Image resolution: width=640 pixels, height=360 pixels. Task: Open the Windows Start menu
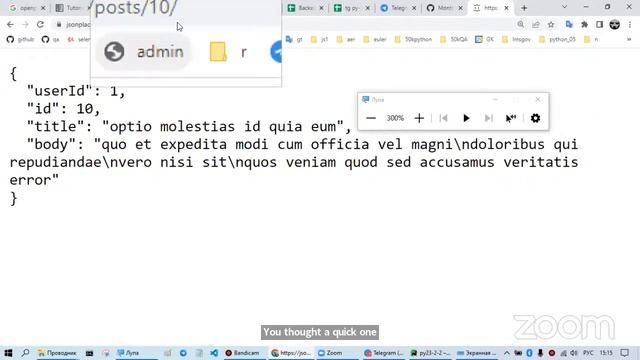point(8,353)
